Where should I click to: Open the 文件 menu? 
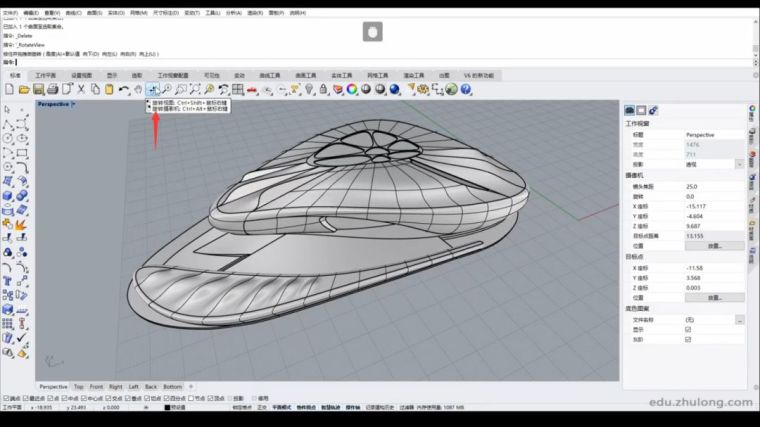(10, 13)
